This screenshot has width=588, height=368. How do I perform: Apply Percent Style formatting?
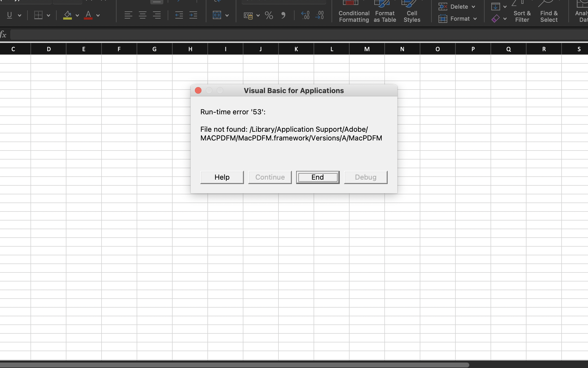[268, 15]
